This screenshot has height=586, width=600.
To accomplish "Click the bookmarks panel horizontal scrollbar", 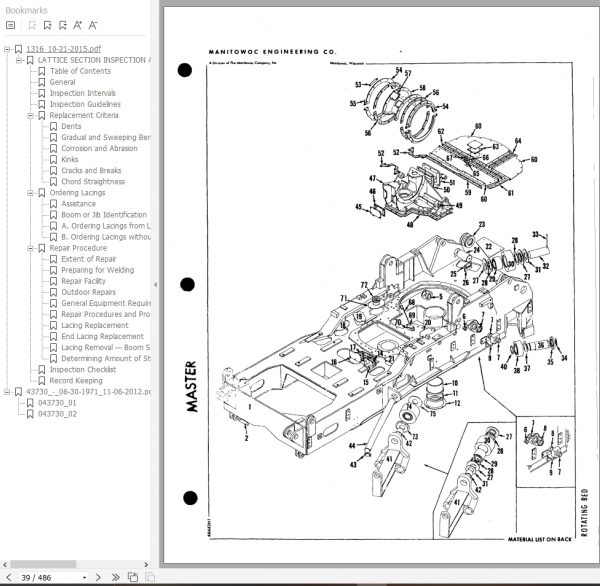I will coord(43,564).
